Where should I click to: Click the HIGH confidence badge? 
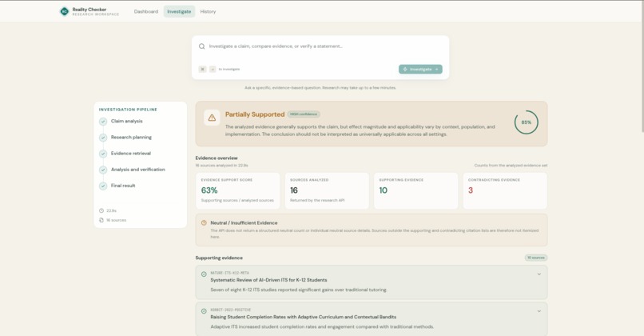click(304, 114)
